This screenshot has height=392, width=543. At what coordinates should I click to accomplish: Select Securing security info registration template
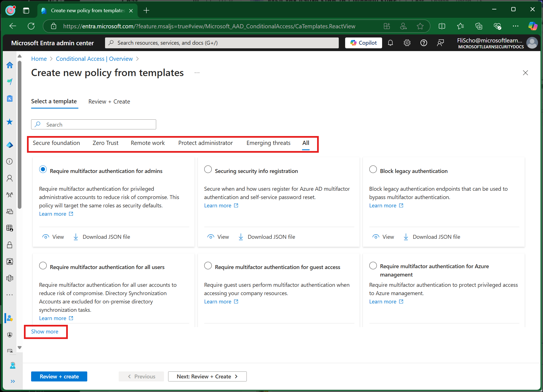coord(208,169)
